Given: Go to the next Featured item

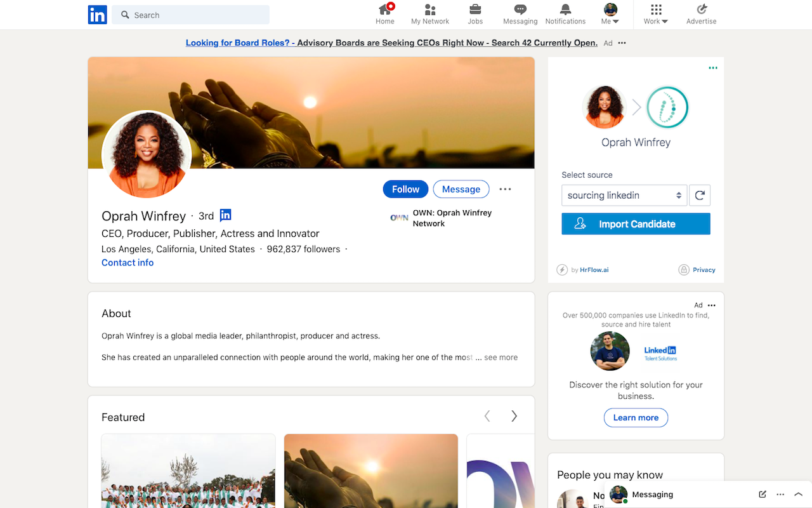Looking at the screenshot, I should (x=514, y=416).
